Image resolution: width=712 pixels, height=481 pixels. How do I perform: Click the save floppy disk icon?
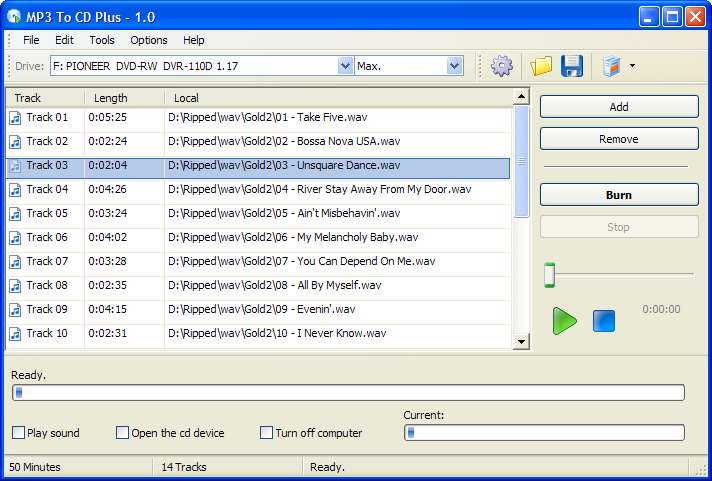click(x=572, y=66)
